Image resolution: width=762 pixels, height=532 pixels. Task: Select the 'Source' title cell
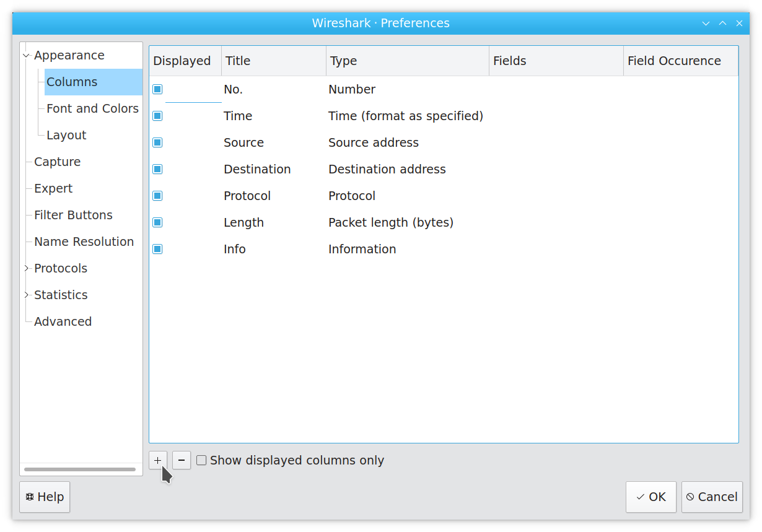[x=274, y=142]
